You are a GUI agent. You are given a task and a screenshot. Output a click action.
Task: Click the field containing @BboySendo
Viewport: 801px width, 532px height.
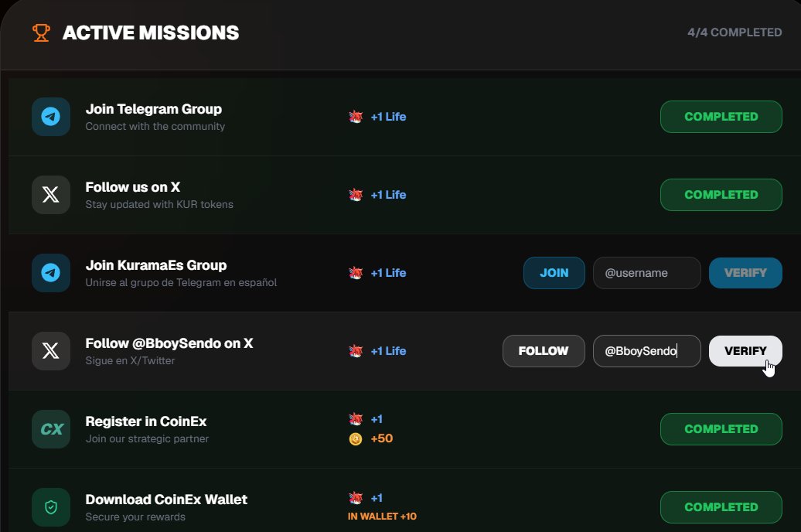point(646,351)
